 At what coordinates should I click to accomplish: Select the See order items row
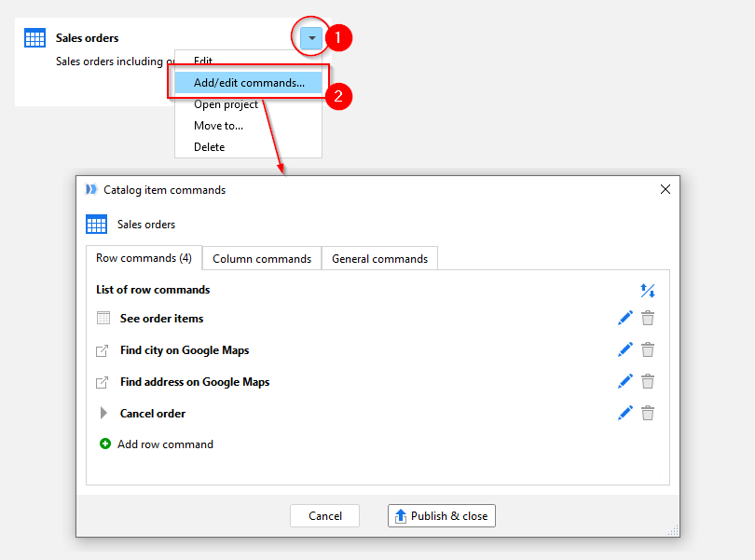click(x=377, y=318)
